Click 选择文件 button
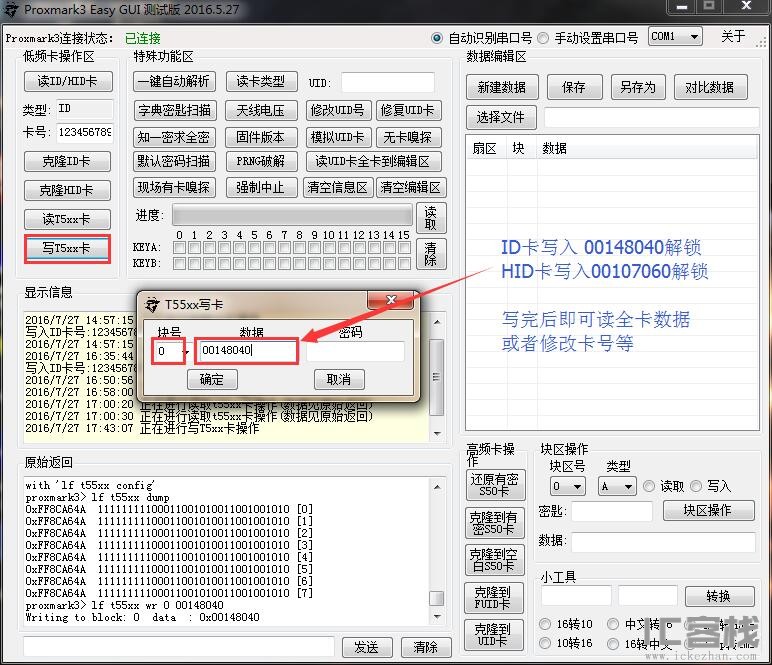The height and width of the screenshot is (665, 772). 501,117
